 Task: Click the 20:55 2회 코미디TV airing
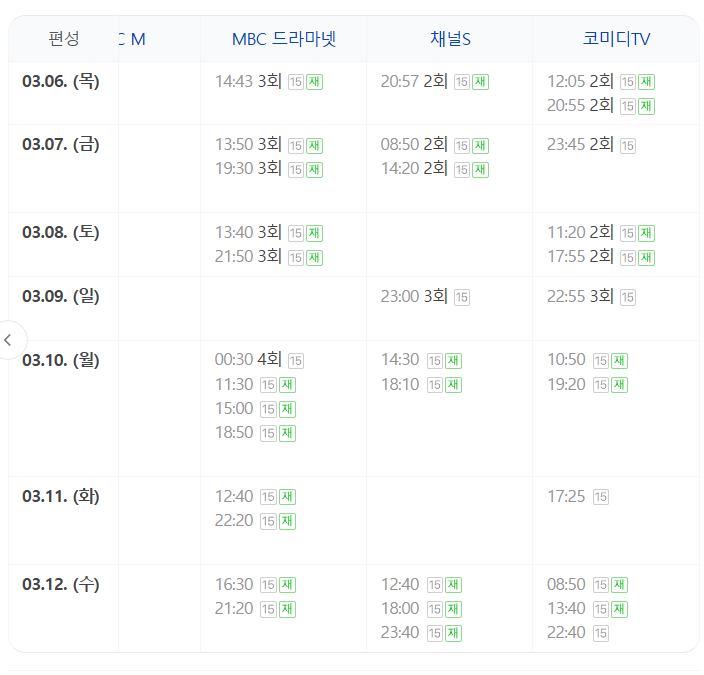click(x=580, y=106)
